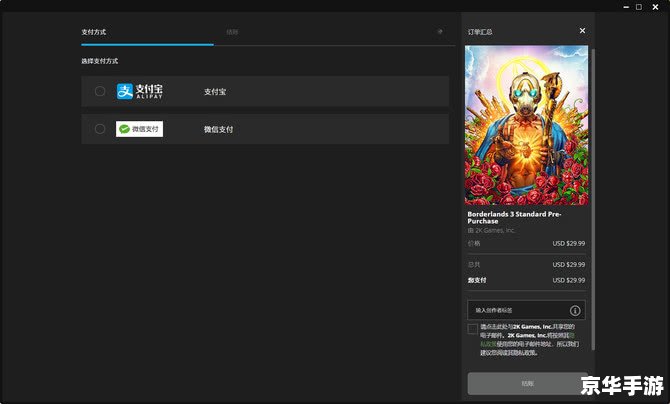Click the 需支付 row USD $29.99 value
The width and height of the screenshot is (670, 404).
click(569, 280)
